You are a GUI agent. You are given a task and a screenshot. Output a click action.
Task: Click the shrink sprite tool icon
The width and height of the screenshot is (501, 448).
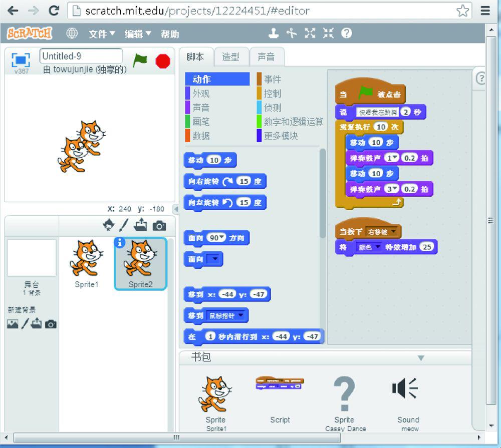point(328,34)
